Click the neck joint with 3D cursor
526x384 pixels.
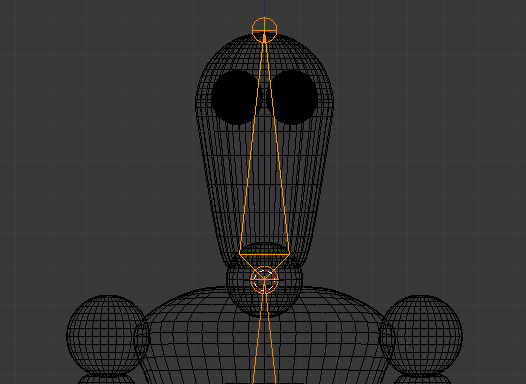(264, 279)
